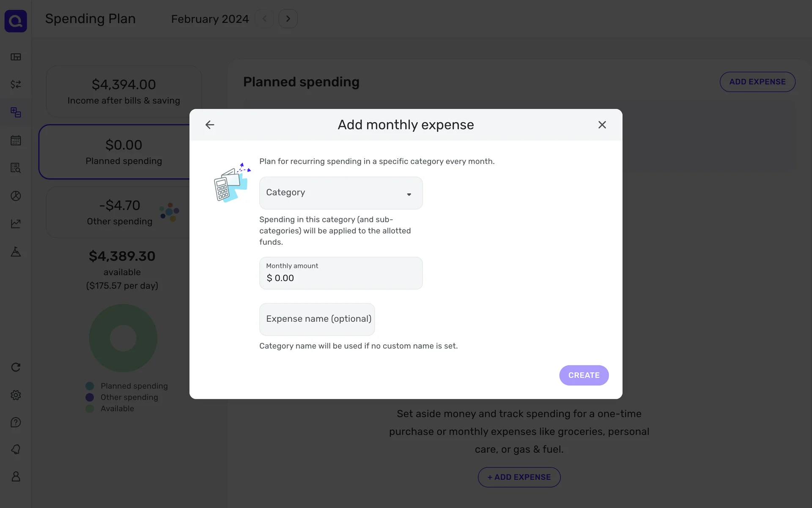Open the transactions dollar-arrows sidebar icon
Viewport: 812px width, 508px height.
[16, 85]
